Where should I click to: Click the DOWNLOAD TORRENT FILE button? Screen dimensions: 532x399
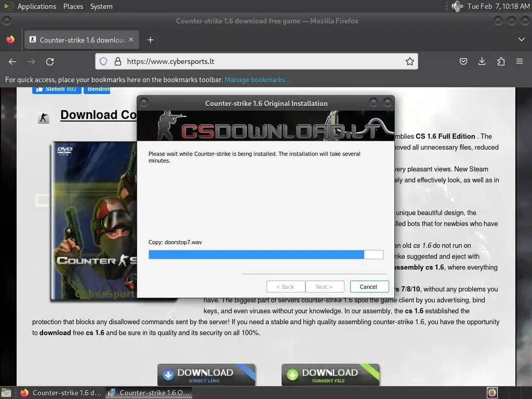click(x=330, y=375)
